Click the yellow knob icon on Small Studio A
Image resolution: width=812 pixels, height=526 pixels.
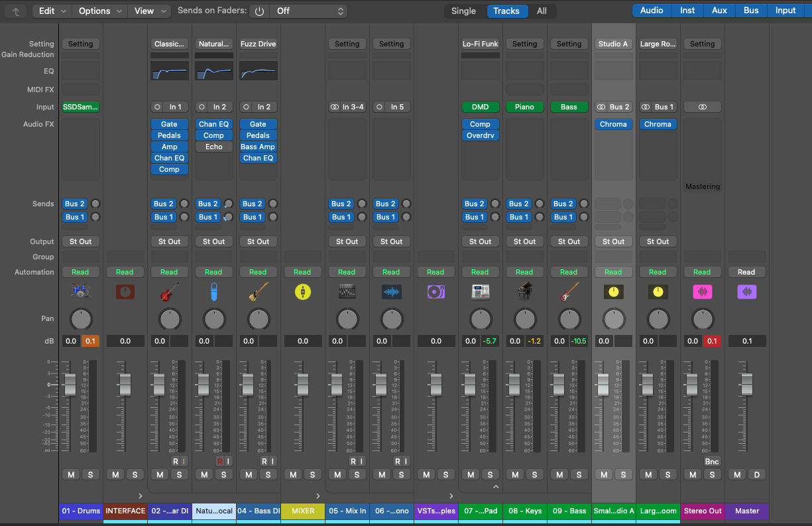(x=613, y=291)
